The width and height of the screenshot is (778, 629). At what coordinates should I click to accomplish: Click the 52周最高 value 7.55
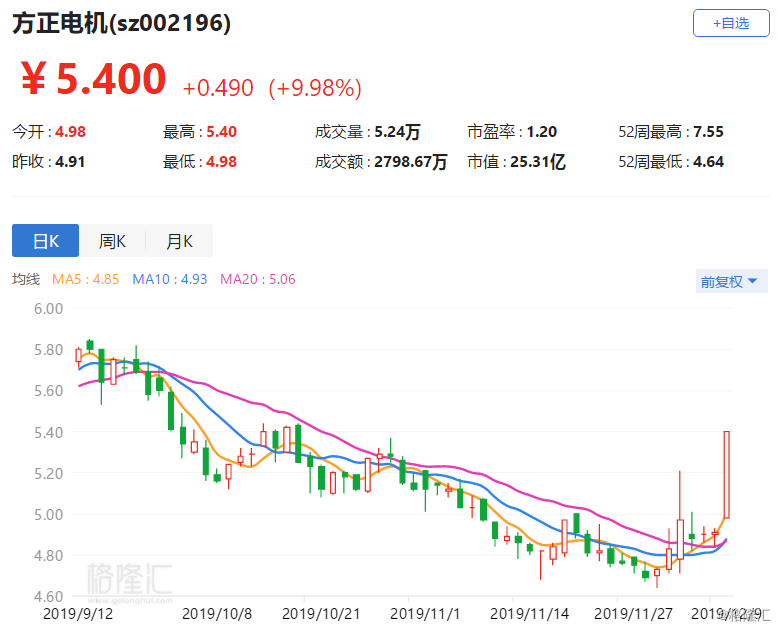point(709,132)
